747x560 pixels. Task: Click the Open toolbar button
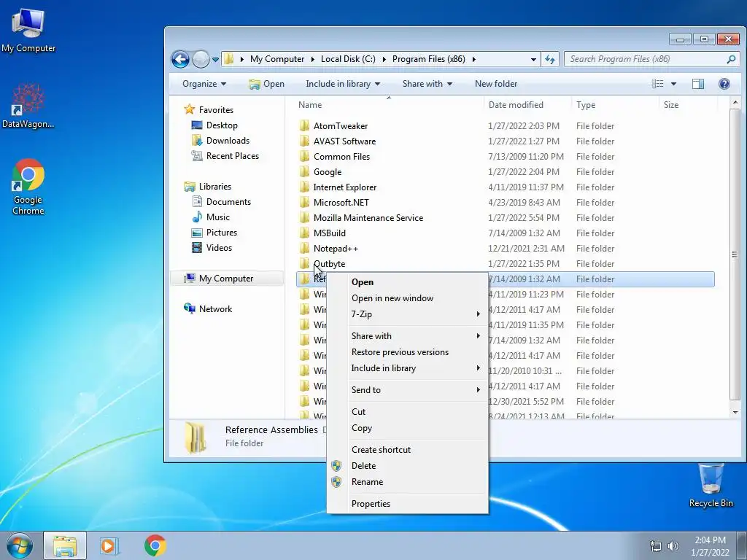coord(267,84)
